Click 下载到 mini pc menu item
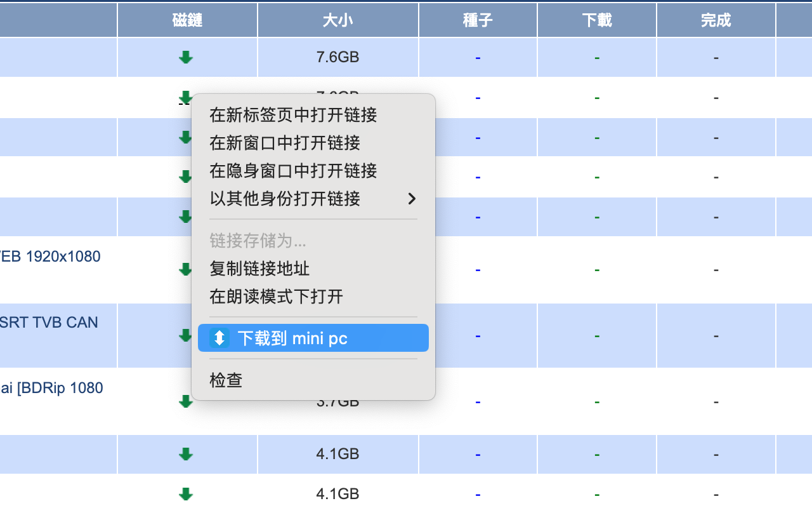The width and height of the screenshot is (812, 508). click(x=313, y=338)
